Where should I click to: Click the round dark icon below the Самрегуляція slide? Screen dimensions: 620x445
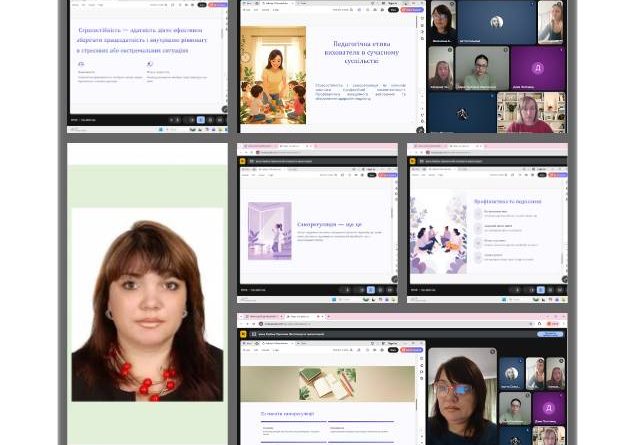click(x=394, y=279)
